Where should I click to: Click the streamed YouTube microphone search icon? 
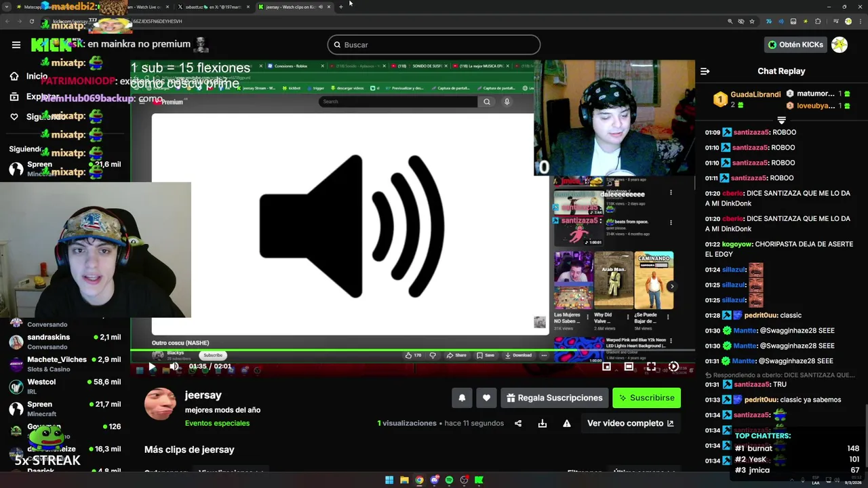[x=507, y=102]
